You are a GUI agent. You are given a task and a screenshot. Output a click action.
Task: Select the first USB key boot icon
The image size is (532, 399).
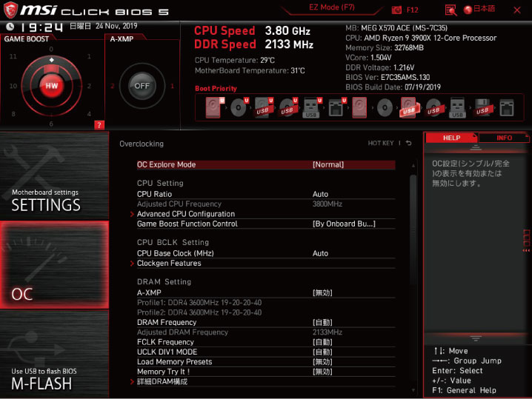pos(311,107)
